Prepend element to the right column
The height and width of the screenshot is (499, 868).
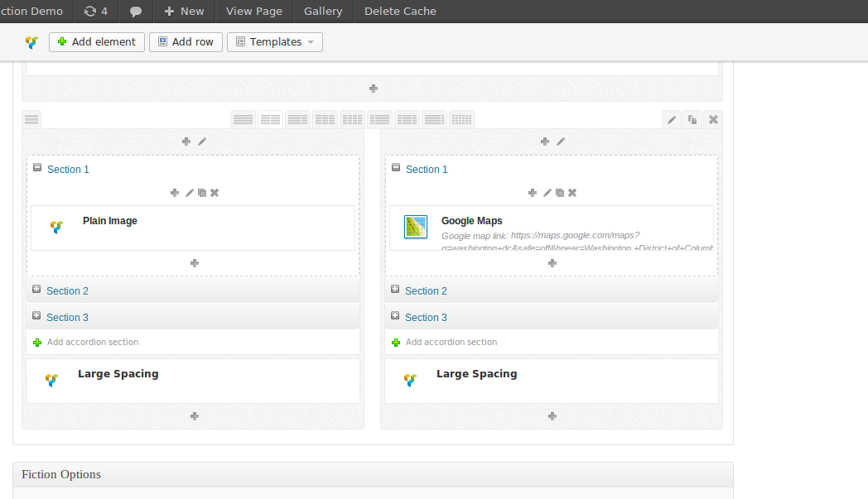tap(545, 142)
